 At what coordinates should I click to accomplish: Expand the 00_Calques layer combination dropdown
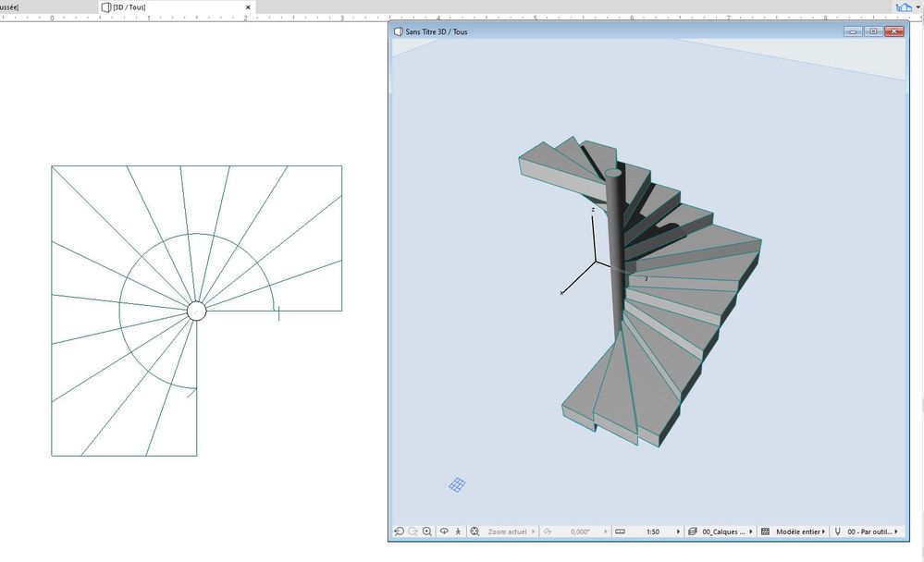pos(727,532)
